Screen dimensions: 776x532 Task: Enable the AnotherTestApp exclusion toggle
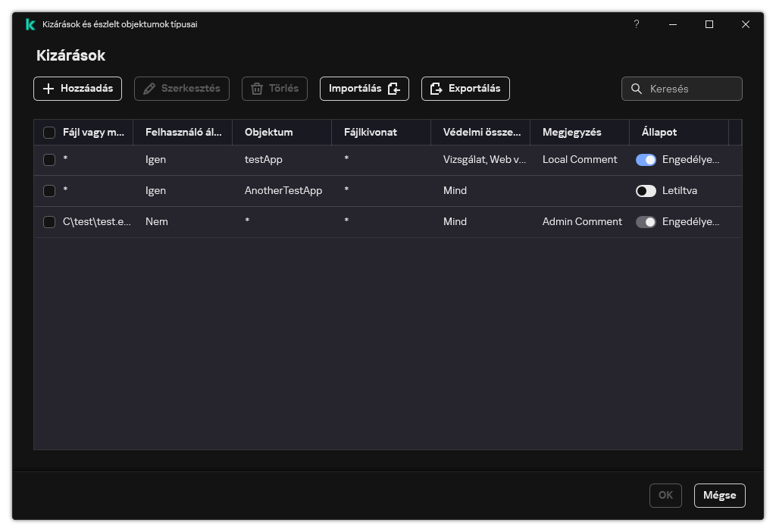[646, 191]
